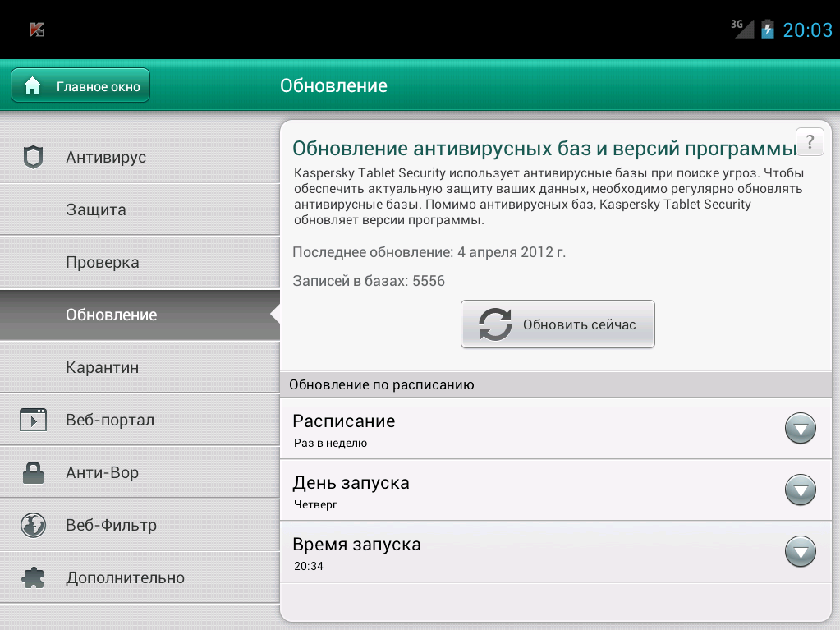The height and width of the screenshot is (630, 840).
Task: Click the День запуска setting label
Action: coord(351,483)
